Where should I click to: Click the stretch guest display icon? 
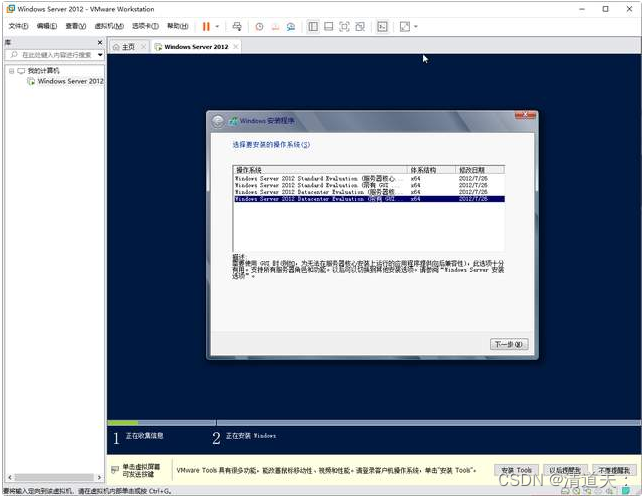[x=405, y=27]
